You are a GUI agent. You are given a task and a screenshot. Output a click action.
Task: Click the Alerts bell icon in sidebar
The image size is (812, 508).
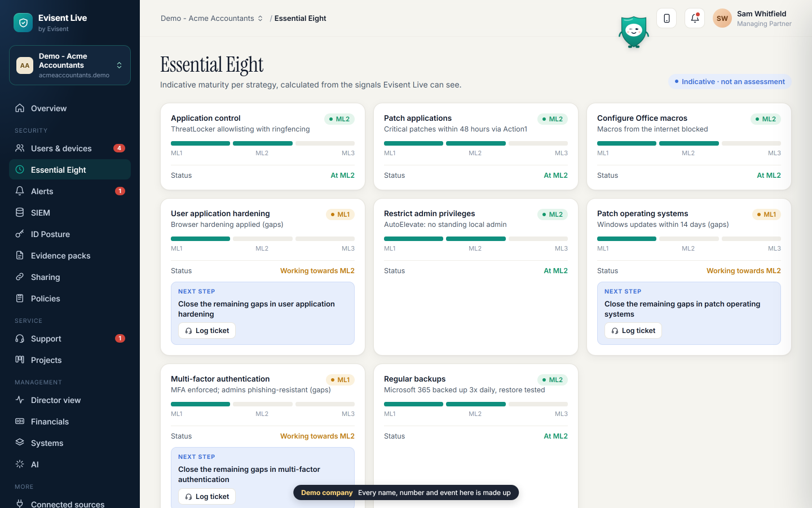20,191
